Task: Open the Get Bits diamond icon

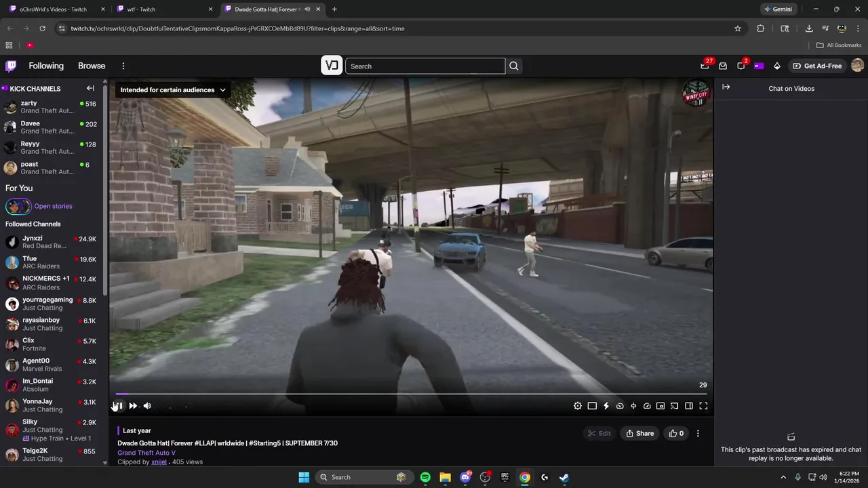Action: coord(777,66)
